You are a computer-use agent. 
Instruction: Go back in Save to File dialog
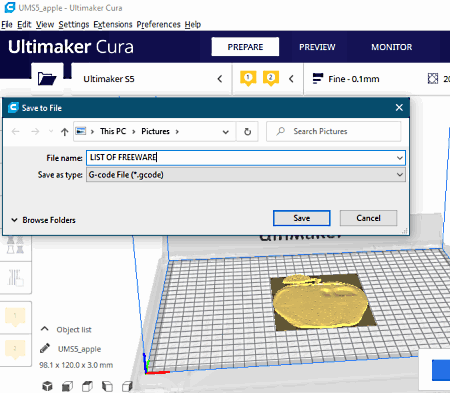coord(15,132)
